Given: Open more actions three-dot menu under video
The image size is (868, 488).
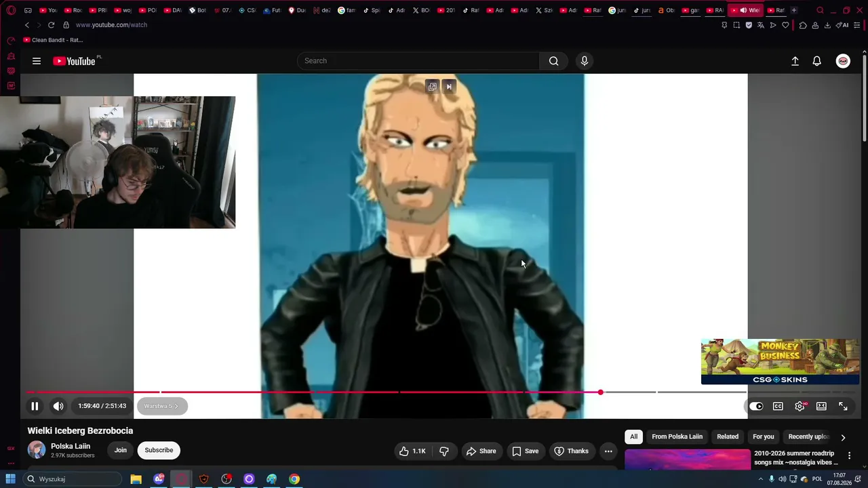Looking at the screenshot, I should (x=608, y=451).
